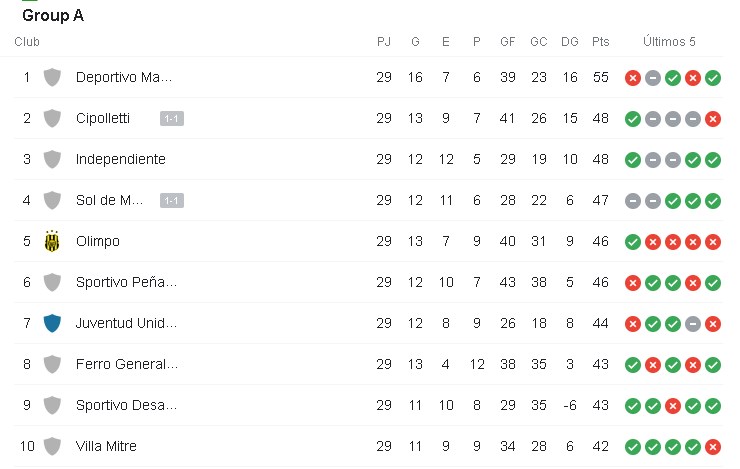Click Olimpo's yellow and black club crest

pos(53,241)
